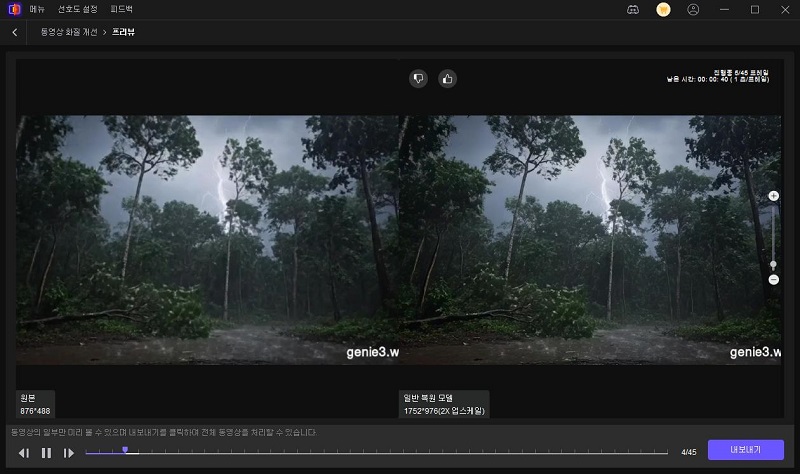Open the shopping cart icon

[663, 10]
